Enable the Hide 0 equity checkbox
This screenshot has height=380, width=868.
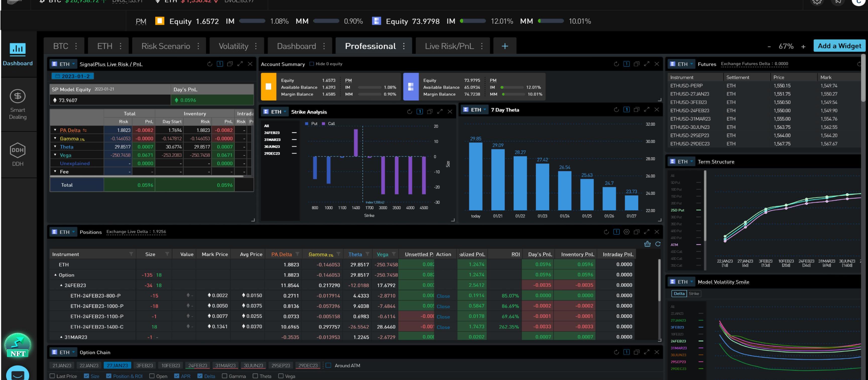tap(312, 64)
